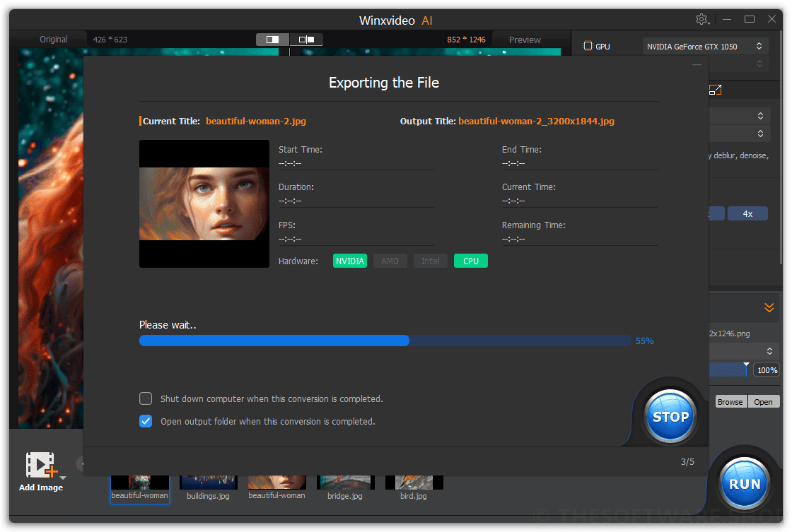This screenshot has width=792, height=532.
Task: Click the 100% quality value field
Action: click(767, 370)
